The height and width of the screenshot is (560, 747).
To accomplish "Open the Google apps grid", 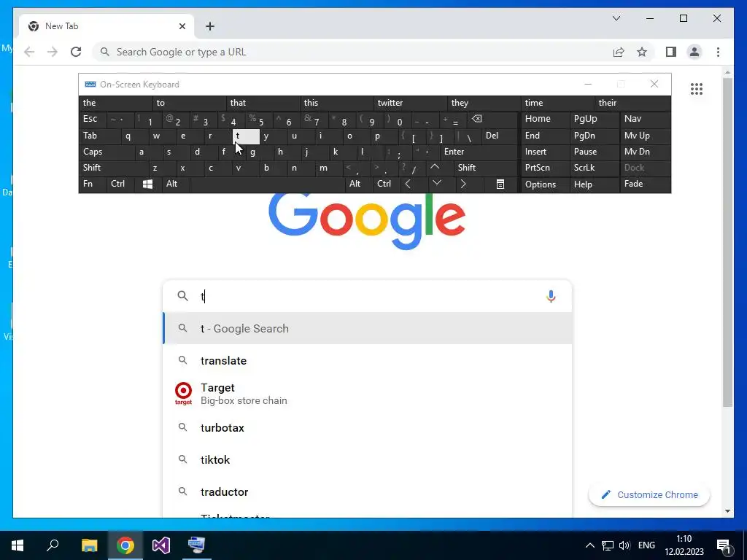I will tap(697, 89).
